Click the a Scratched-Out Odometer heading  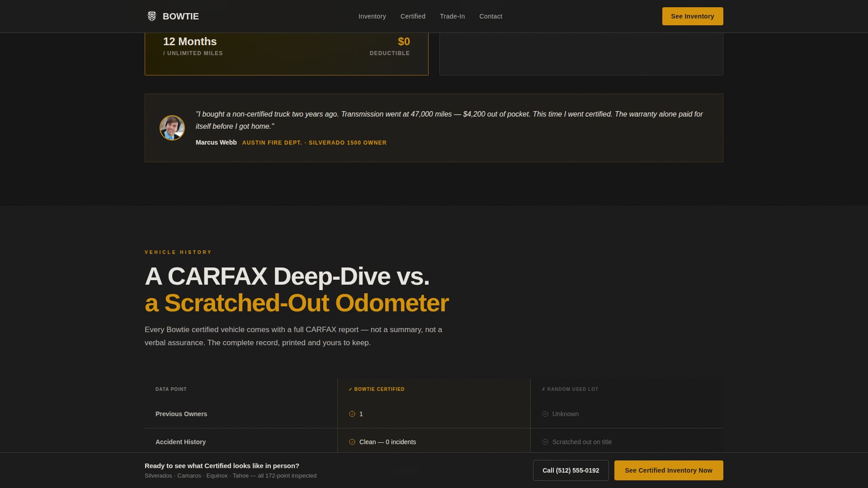(x=297, y=303)
